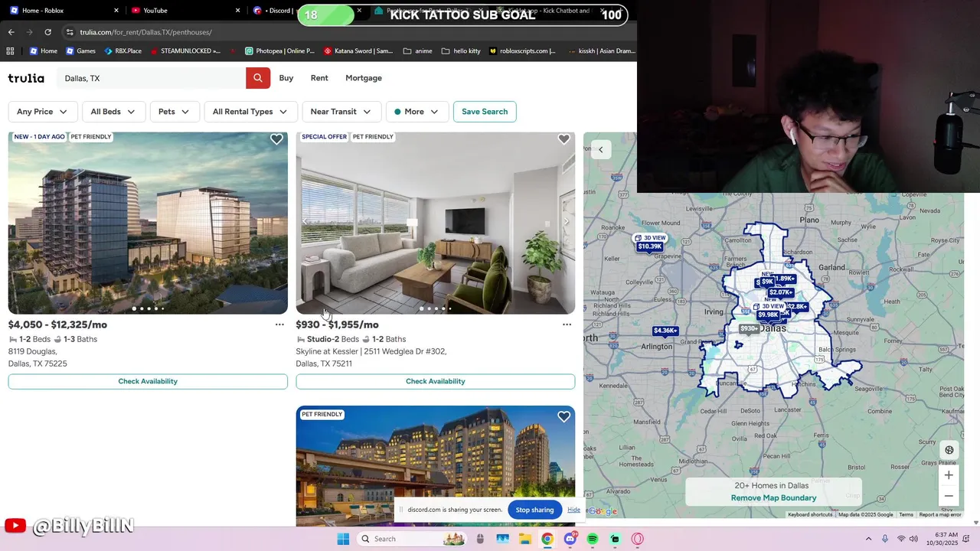
Task: Select the $9.98K map price marker
Action: (x=768, y=315)
